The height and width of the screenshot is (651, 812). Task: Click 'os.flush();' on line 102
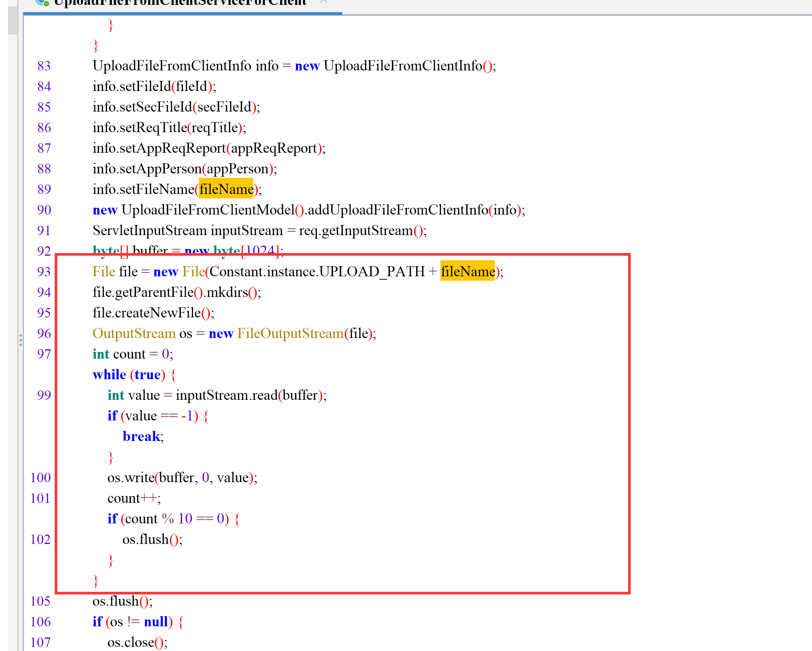(152, 539)
